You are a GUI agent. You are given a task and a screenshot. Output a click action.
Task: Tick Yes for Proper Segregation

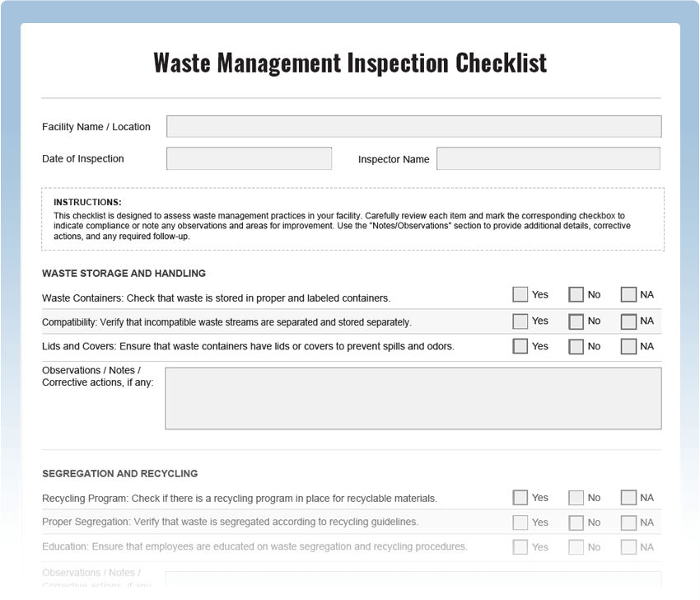[520, 523]
